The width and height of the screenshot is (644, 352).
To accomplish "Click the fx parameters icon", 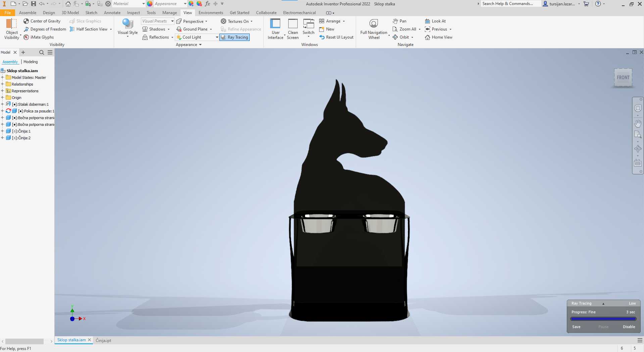I will (207, 4).
